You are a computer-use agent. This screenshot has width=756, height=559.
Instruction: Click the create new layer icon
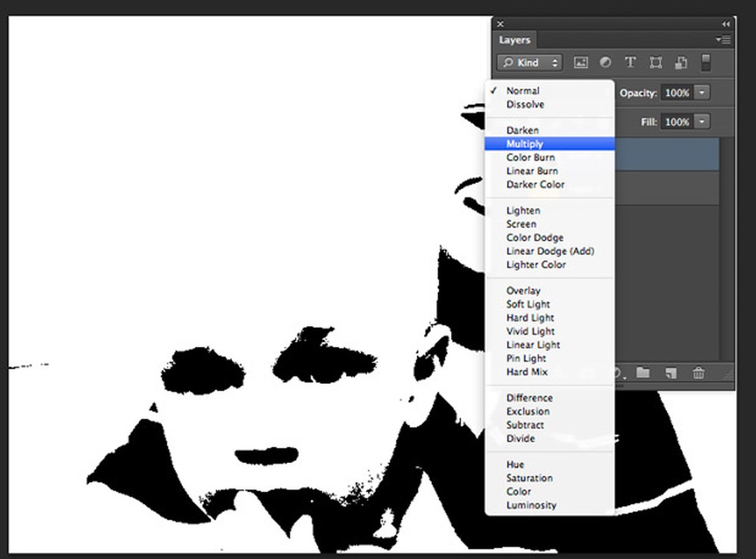[x=671, y=373]
